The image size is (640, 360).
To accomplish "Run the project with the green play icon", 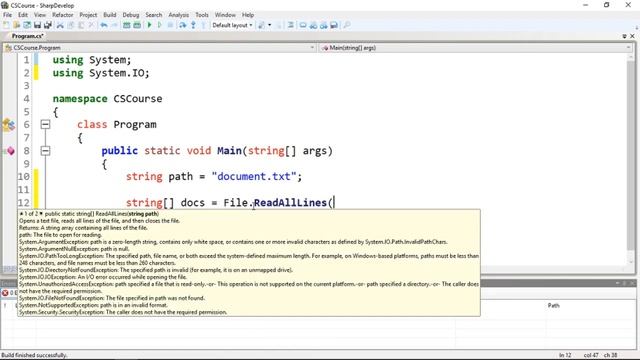I will pyautogui.click(x=149, y=25).
